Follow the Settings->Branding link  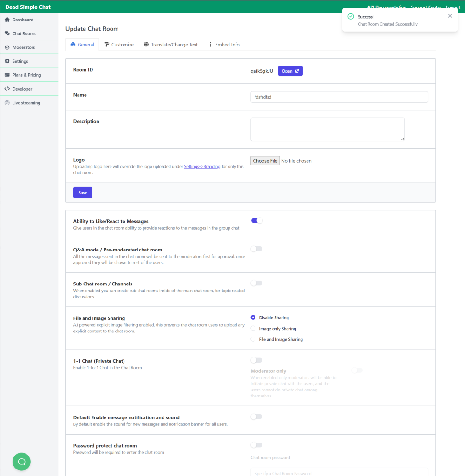(202, 166)
